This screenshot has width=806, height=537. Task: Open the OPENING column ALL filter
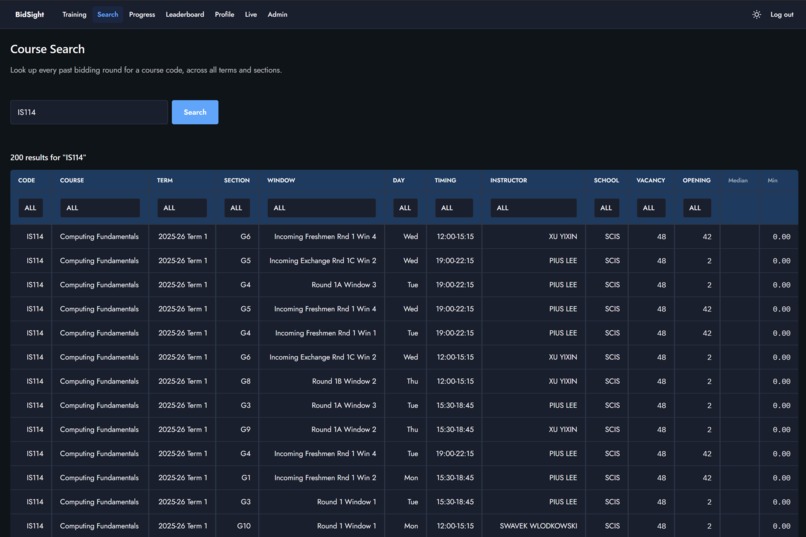pyautogui.click(x=697, y=208)
